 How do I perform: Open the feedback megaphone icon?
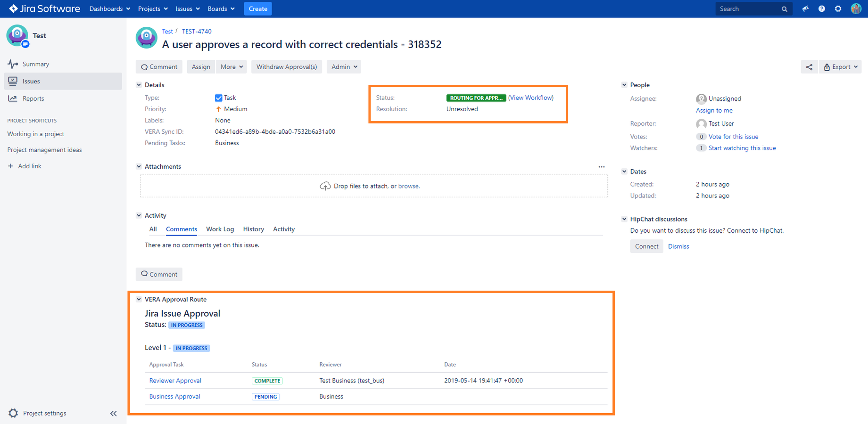(805, 8)
